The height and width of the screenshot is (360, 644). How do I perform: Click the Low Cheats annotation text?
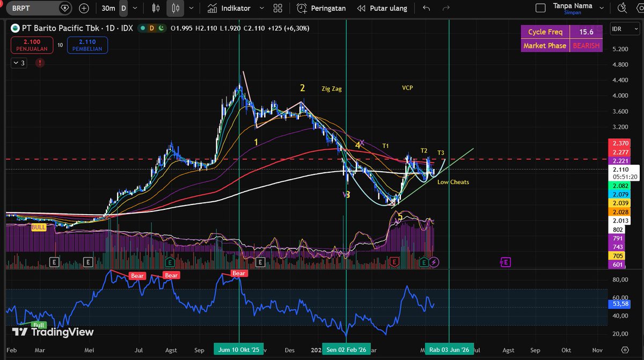pyautogui.click(x=453, y=182)
